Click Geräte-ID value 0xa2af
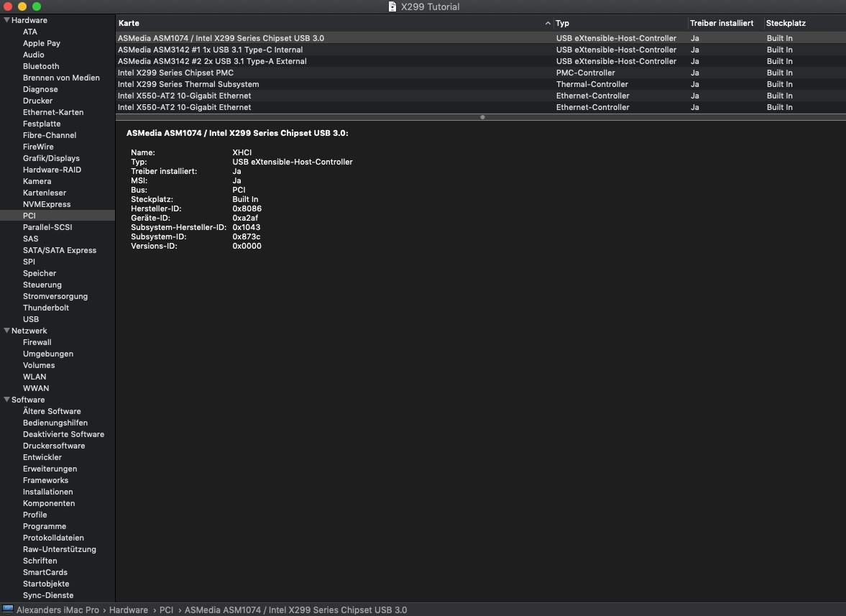 point(245,218)
